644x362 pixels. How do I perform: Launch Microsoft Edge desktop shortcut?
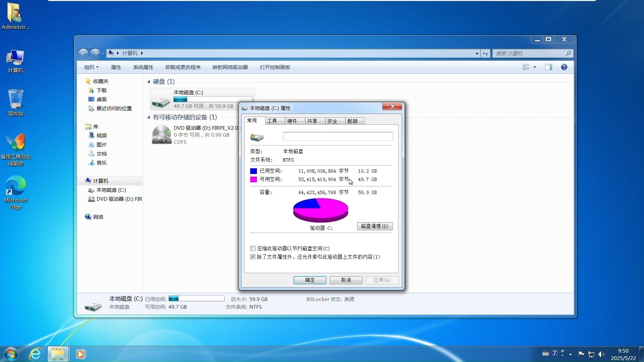point(15,192)
